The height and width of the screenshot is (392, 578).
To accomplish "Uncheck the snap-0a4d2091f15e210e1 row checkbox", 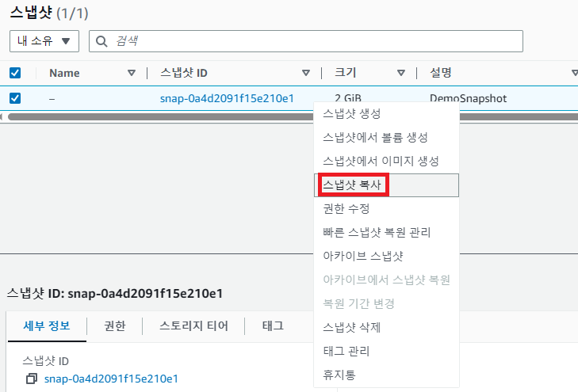I will tap(15, 98).
